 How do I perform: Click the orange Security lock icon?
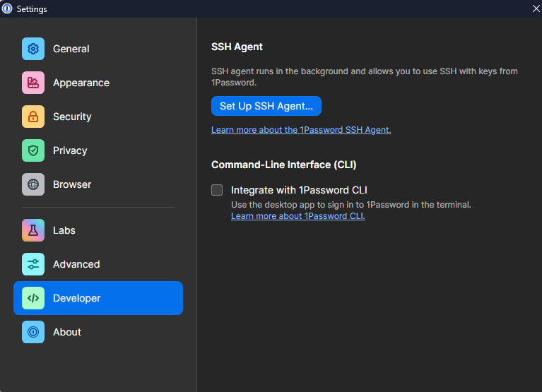pos(33,117)
